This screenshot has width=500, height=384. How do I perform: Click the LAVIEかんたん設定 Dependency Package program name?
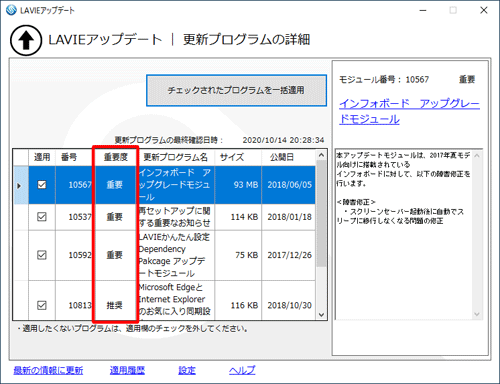click(176, 255)
